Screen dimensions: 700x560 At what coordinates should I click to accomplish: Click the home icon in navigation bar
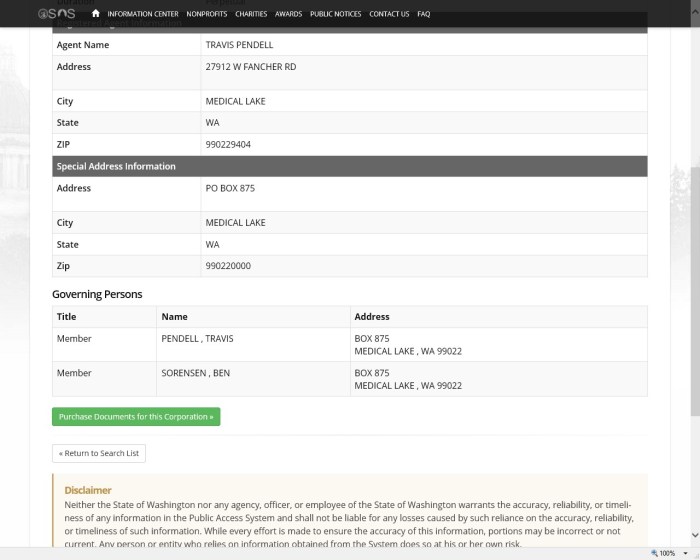pyautogui.click(x=95, y=14)
